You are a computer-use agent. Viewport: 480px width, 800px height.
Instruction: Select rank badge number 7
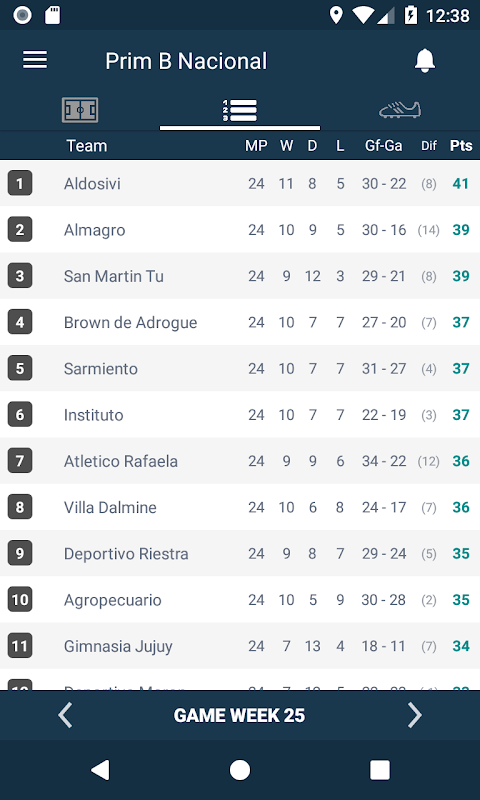click(20, 461)
